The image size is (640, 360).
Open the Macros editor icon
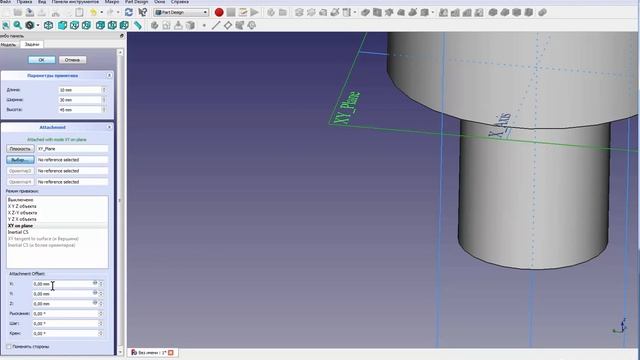tap(243, 12)
